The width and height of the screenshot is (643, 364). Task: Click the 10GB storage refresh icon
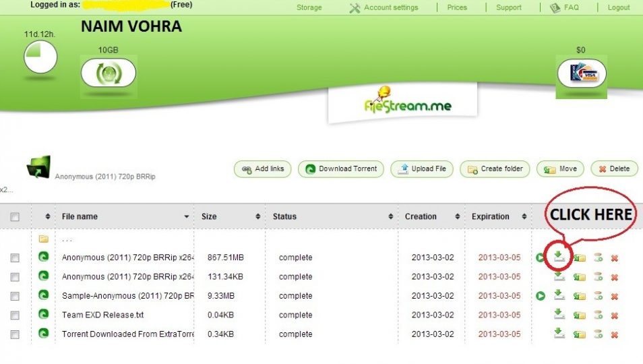(x=108, y=72)
